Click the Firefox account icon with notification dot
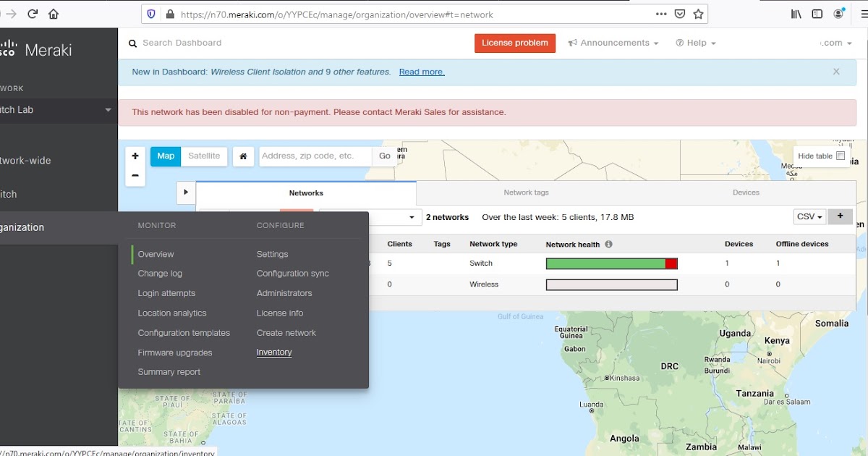Viewport: 868px width, 456px height. (838, 13)
